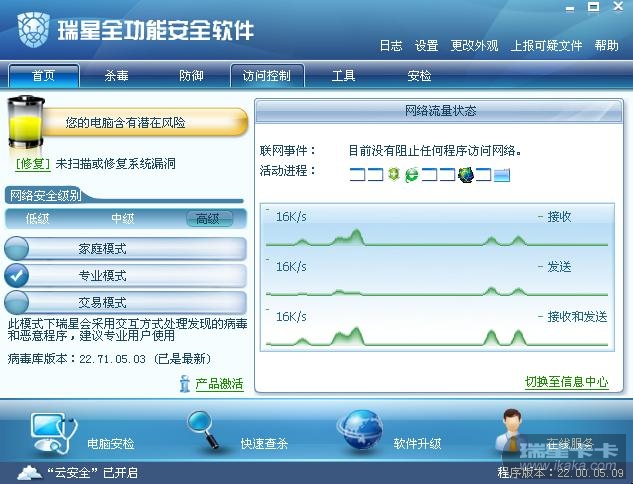Select the dark globe process icon
The image size is (633, 484).
click(466, 174)
